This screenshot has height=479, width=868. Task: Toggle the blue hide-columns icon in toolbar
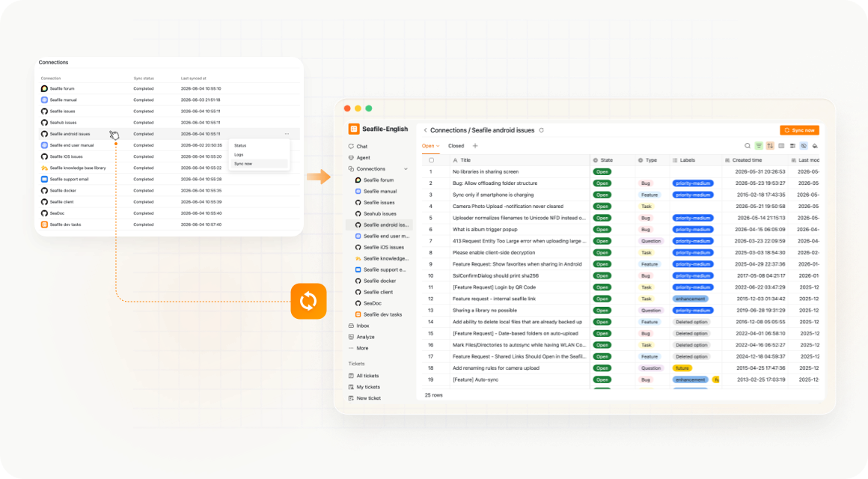pyautogui.click(x=804, y=146)
